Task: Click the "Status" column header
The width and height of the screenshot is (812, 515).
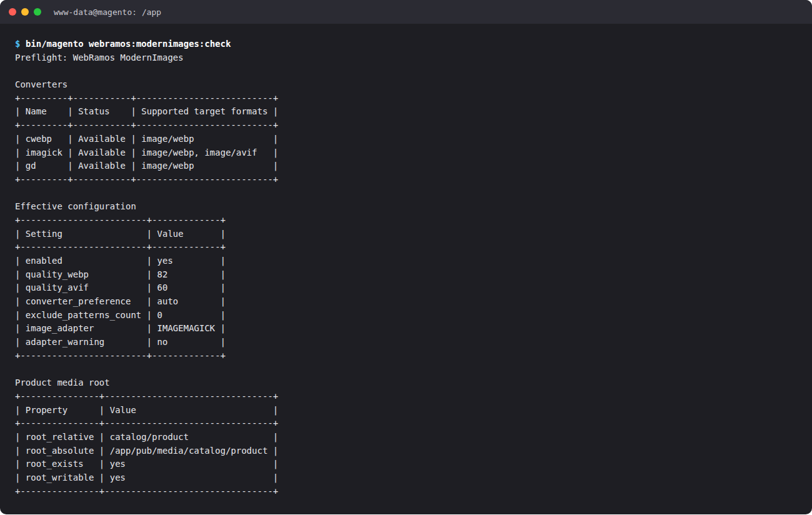Action: coord(94,111)
